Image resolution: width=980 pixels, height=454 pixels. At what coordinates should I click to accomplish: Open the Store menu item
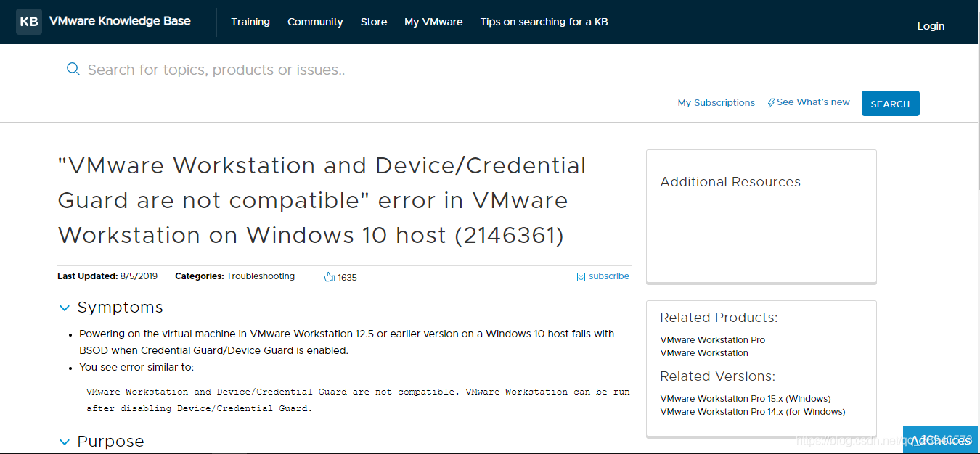(x=374, y=22)
